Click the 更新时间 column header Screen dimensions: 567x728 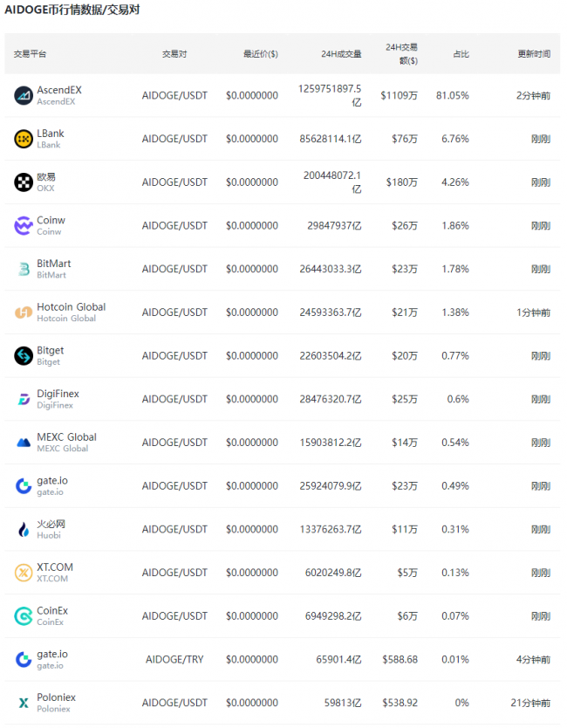pyautogui.click(x=534, y=54)
